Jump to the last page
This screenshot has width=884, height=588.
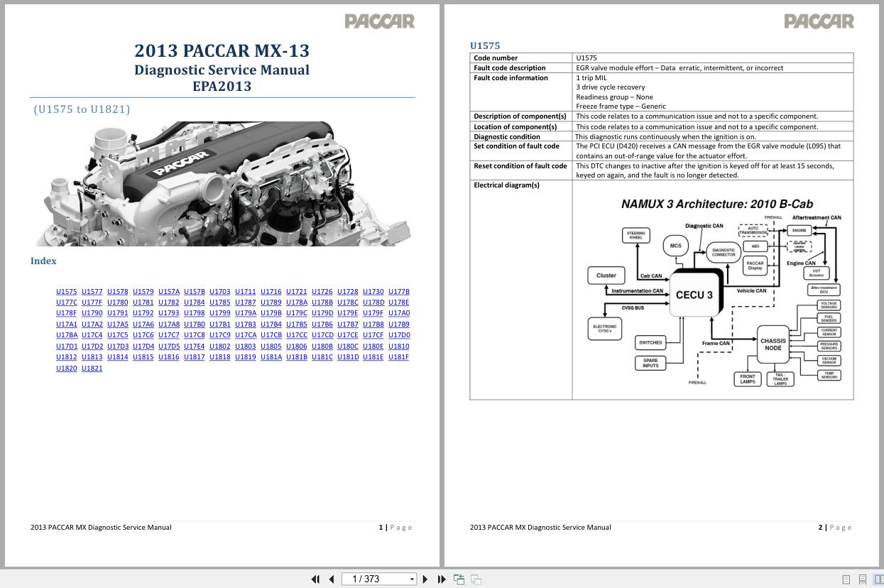(441, 579)
